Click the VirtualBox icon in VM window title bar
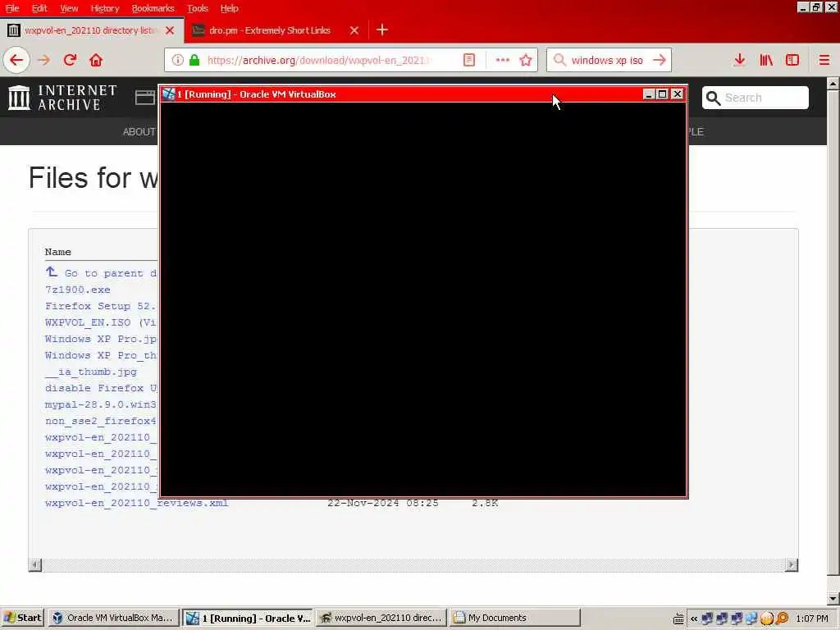This screenshot has width=840, height=630. coord(169,94)
